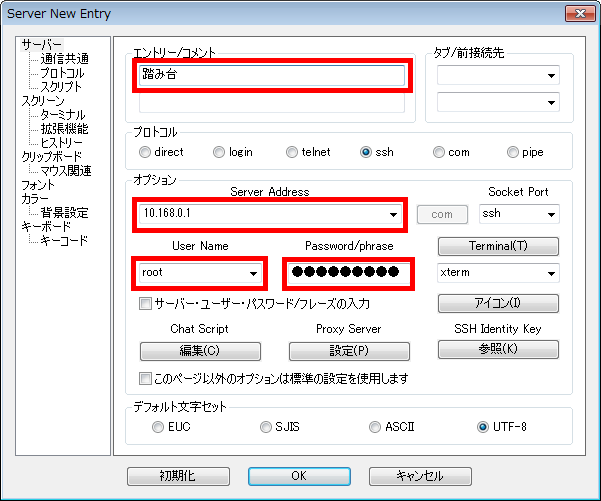Image resolution: width=601 pixels, height=501 pixels.
Task: Open クリップボード settings category
Action: pos(51,156)
